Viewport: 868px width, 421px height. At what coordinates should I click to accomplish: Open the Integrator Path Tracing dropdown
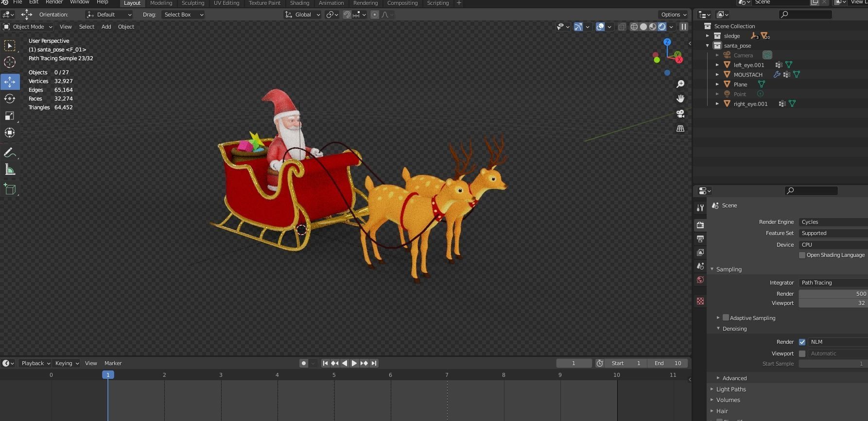point(833,283)
